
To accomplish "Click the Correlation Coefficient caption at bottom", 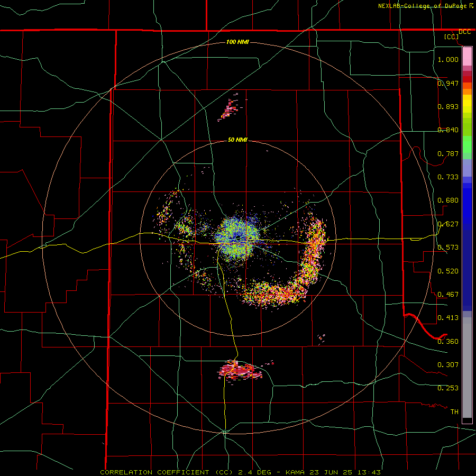I will pos(240,472).
